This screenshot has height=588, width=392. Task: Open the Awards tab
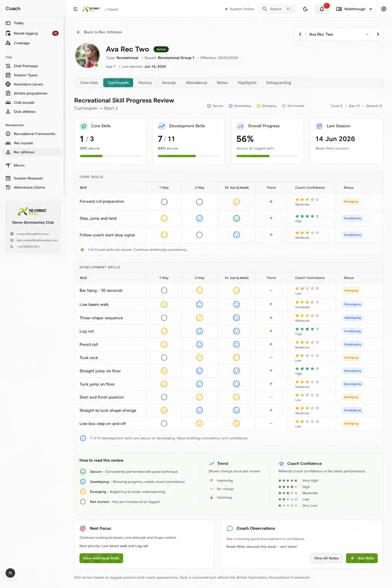[169, 83]
